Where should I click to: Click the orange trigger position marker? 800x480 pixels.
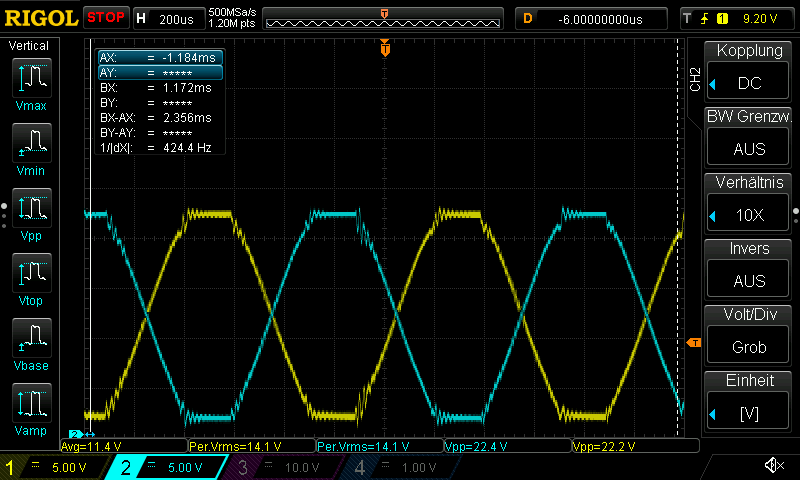[384, 48]
